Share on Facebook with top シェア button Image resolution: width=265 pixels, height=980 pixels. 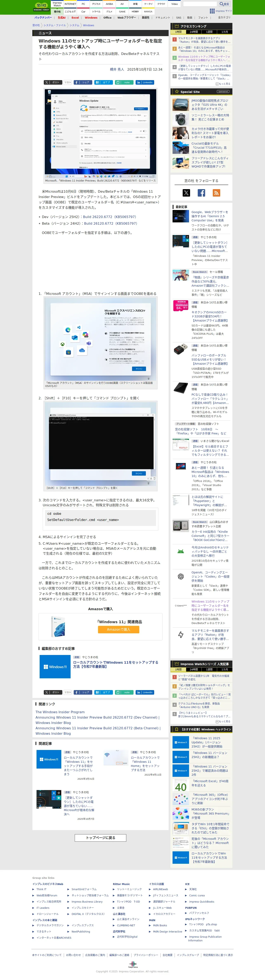83,82
